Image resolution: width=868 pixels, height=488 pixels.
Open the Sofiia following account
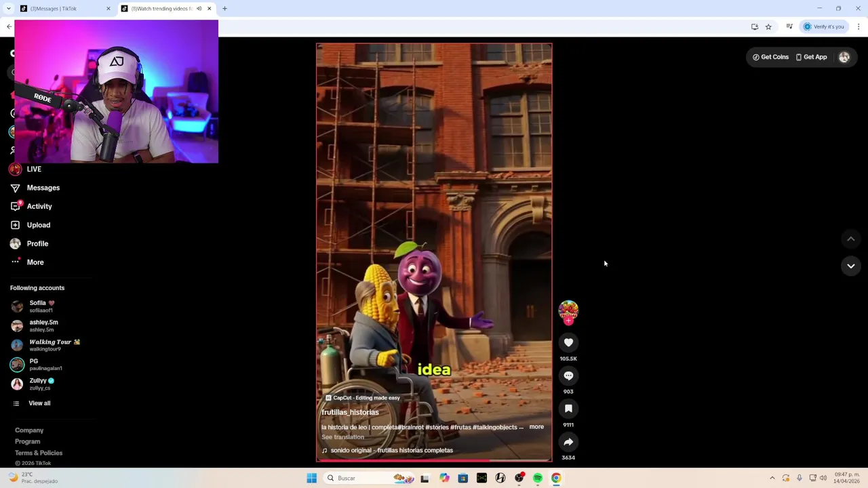(x=34, y=306)
